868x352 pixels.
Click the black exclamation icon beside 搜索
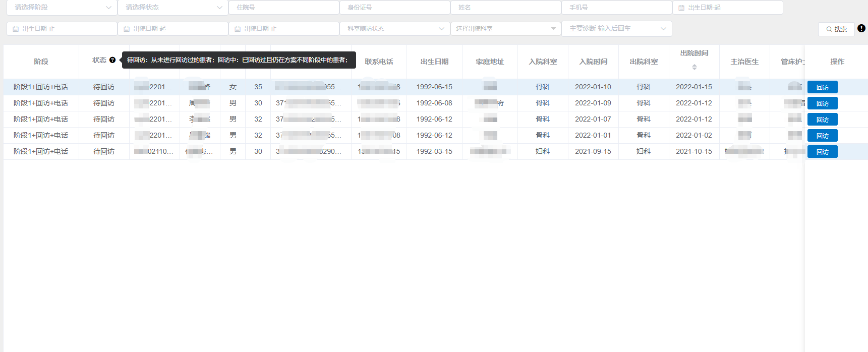[x=861, y=28]
